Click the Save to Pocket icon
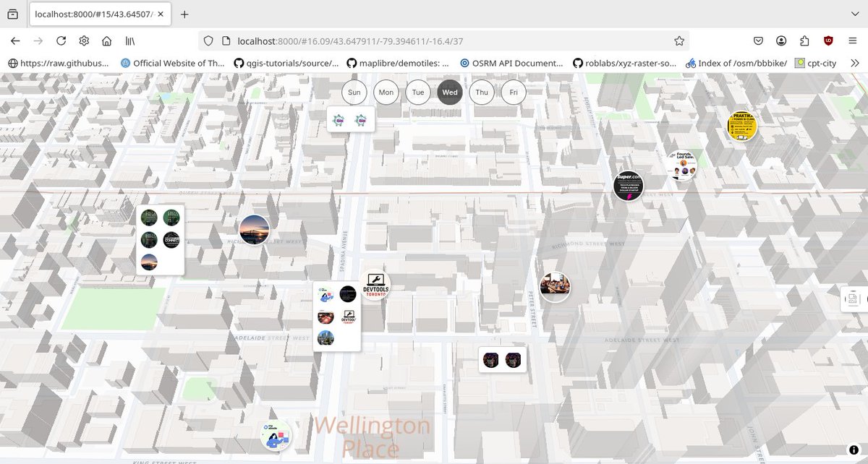The image size is (868, 464). click(x=758, y=41)
